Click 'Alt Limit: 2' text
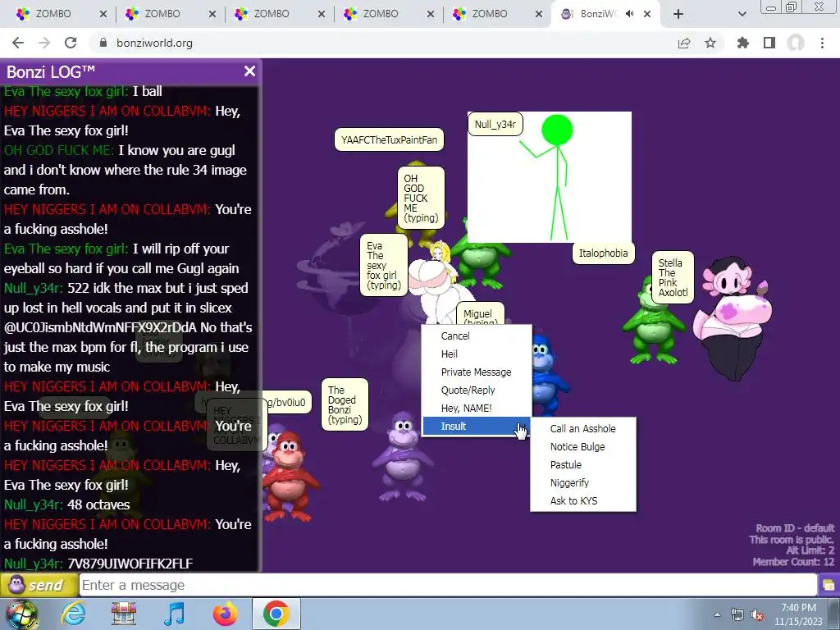 pyautogui.click(x=810, y=550)
